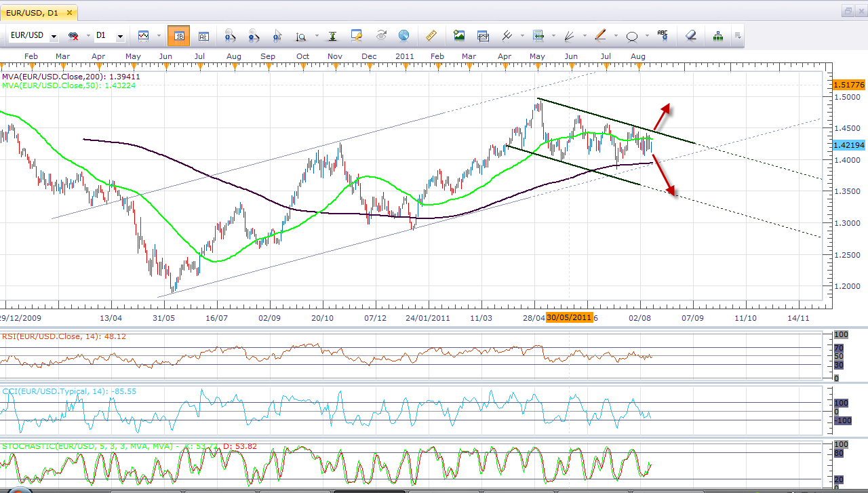Viewport: 868px width, 493px height.
Task: Click the 1.3000 price axis label
Action: tap(846, 223)
